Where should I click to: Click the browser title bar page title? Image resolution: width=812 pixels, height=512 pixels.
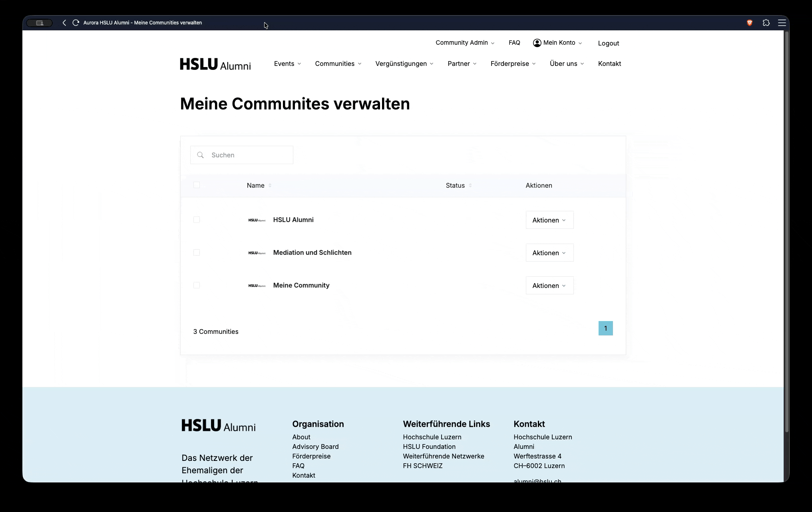click(143, 23)
